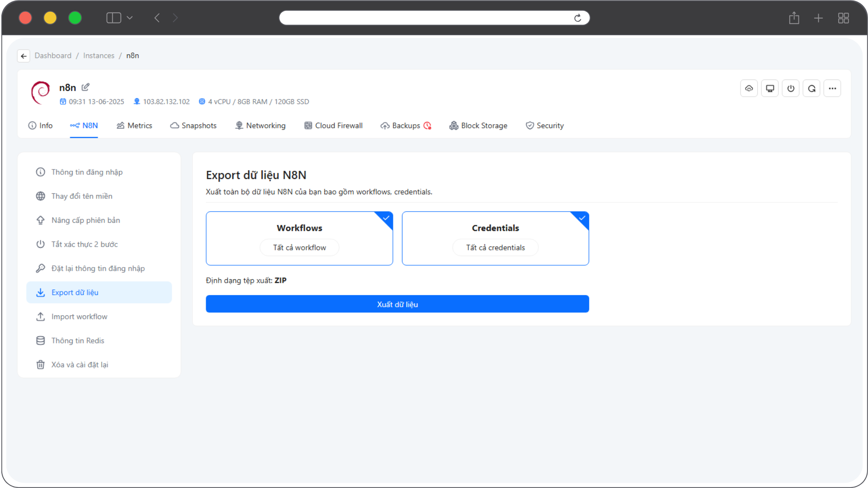Click the Tất cả credentials selector
This screenshot has height=488, width=868.
pos(495,248)
